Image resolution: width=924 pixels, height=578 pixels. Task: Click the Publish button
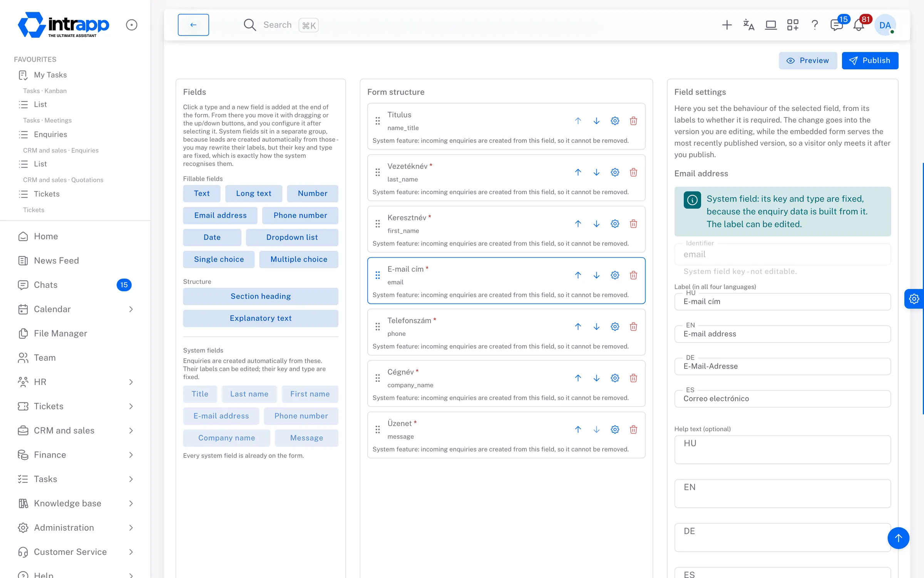pyautogui.click(x=870, y=60)
